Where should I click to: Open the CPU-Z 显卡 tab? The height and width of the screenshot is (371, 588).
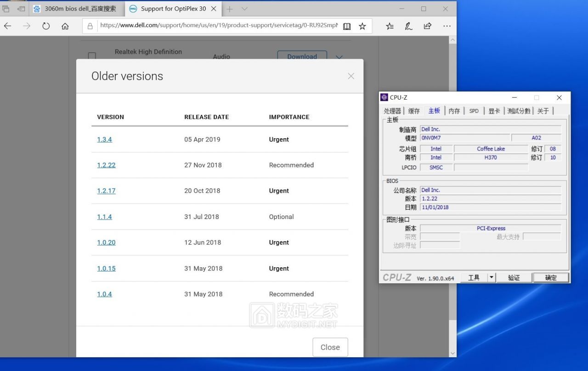coord(494,111)
